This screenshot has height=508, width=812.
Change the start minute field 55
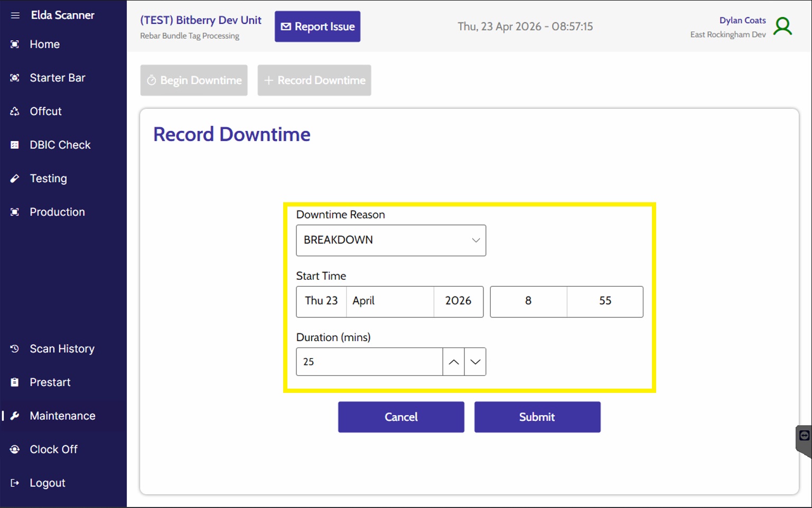[605, 302]
